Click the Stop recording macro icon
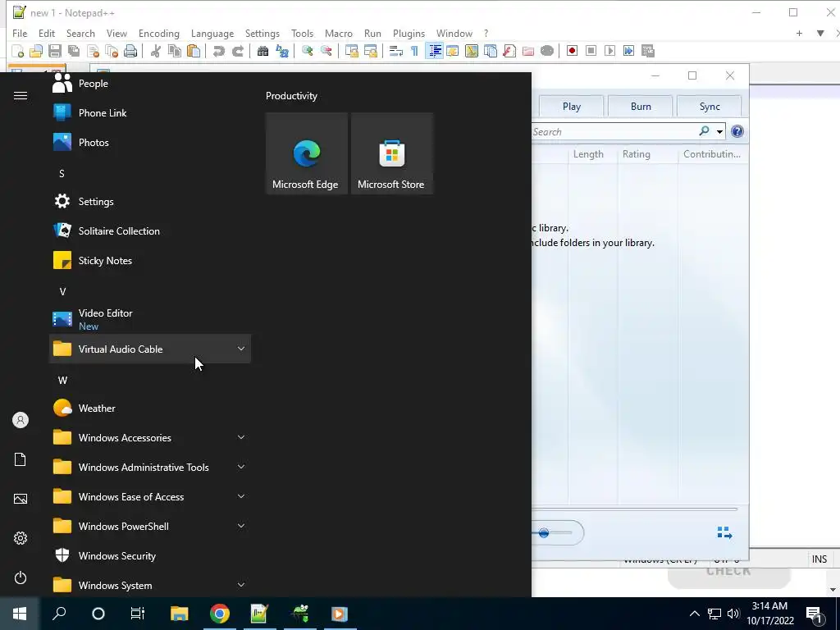840x630 pixels. click(x=591, y=51)
